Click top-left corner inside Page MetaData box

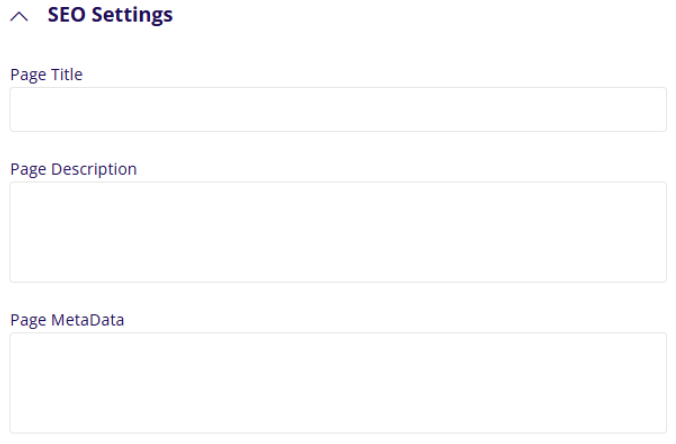coord(22,345)
